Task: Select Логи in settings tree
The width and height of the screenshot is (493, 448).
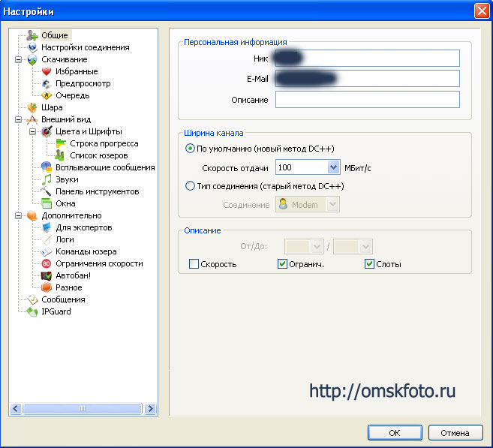Action: (x=65, y=239)
